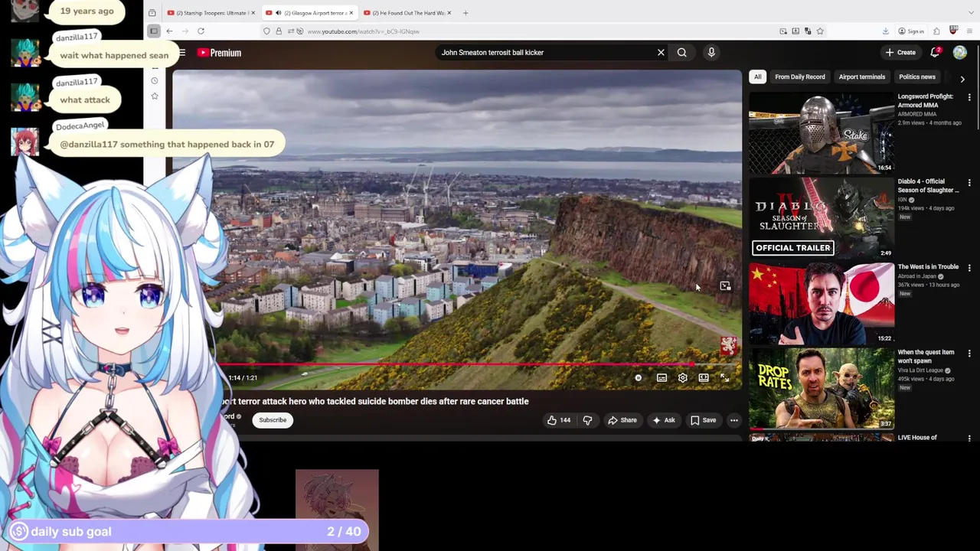Click the Abroad in Japan channel name
The image size is (980, 551).
[x=917, y=276]
